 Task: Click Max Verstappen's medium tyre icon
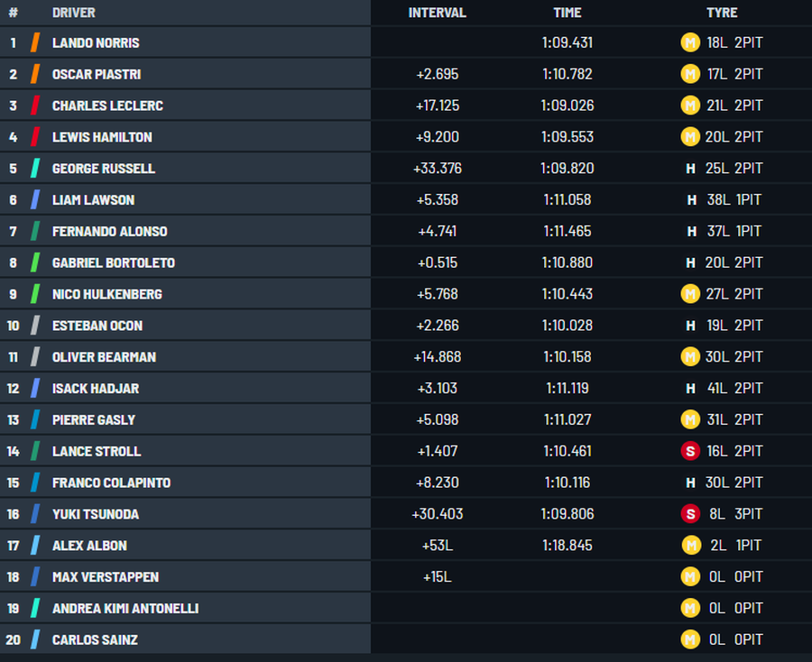coord(690,577)
